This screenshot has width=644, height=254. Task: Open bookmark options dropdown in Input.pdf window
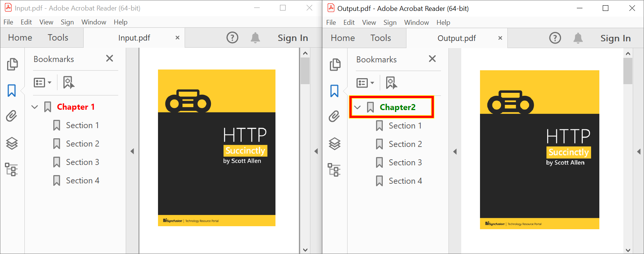pyautogui.click(x=42, y=82)
